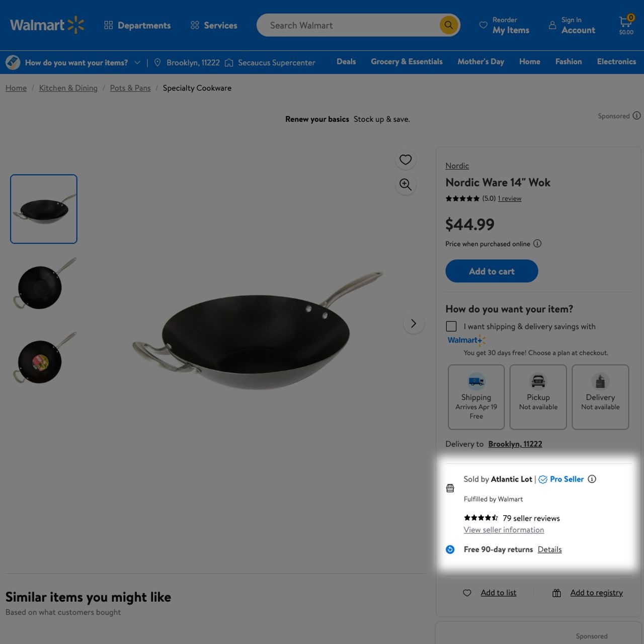Open the Departments menu
Image resolution: width=644 pixels, height=644 pixels.
[x=137, y=25]
